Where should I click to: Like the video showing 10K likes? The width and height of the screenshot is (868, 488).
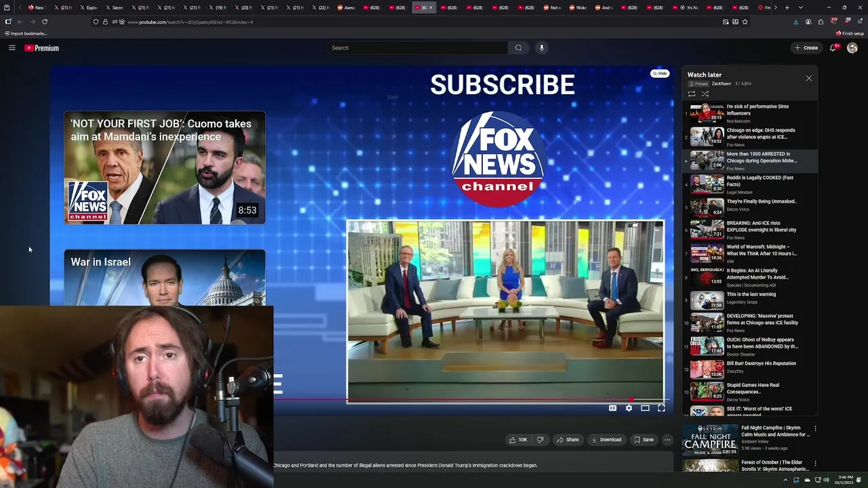point(519,439)
